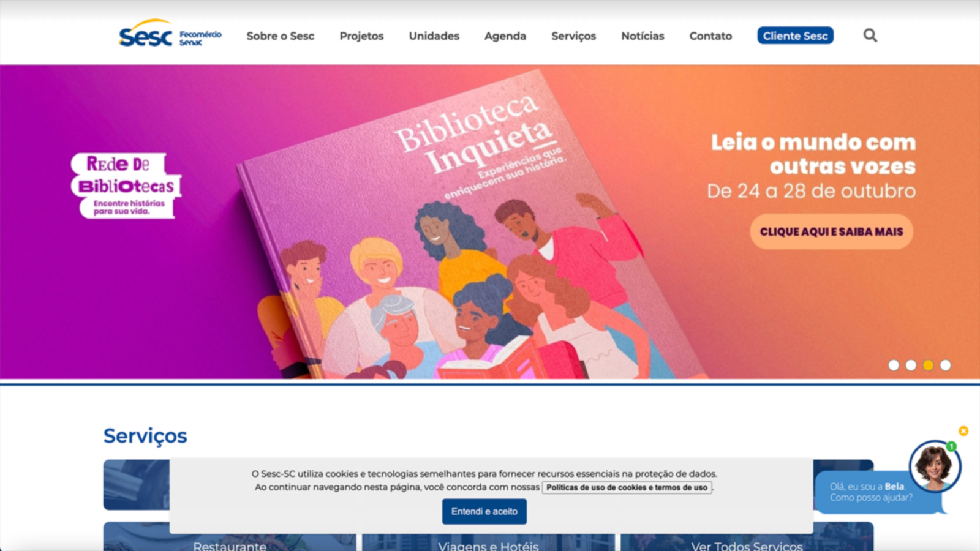The image size is (980, 551).
Task: Open the Unidades menu item
Action: pos(434,36)
